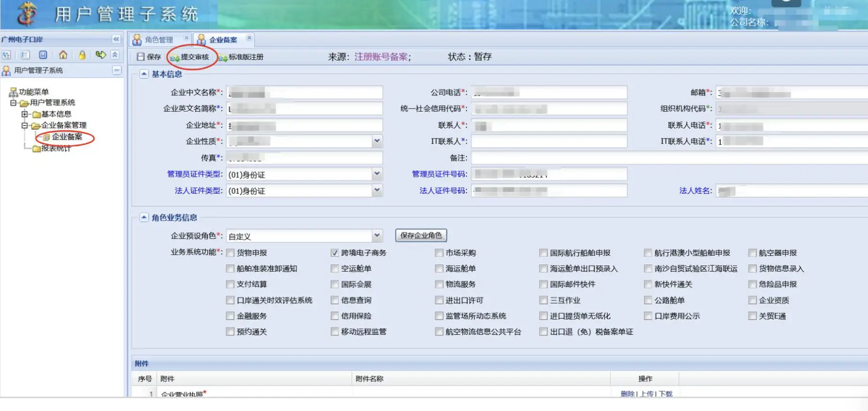
Task: Collapse sidebar with the « icon
Action: click(x=117, y=39)
